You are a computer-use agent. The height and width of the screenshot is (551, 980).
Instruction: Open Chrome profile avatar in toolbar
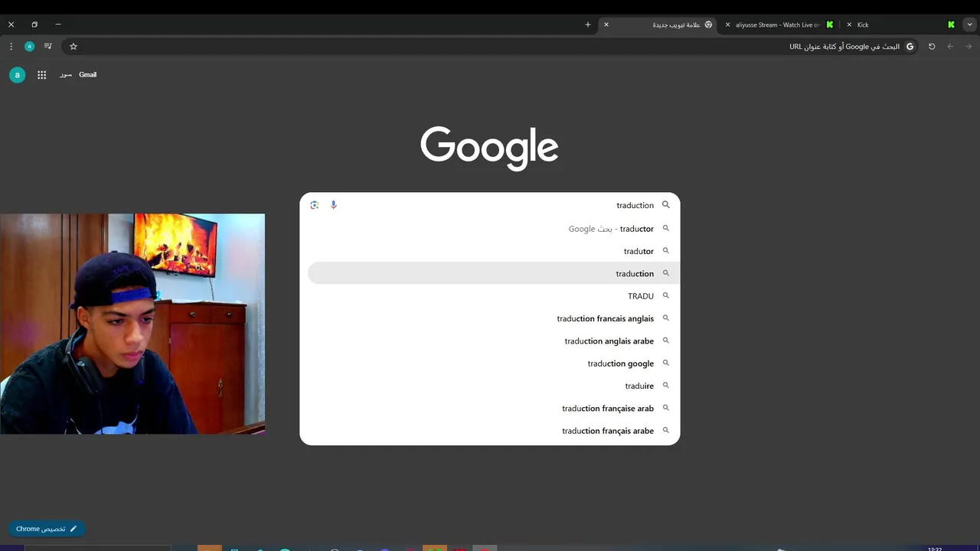click(29, 47)
